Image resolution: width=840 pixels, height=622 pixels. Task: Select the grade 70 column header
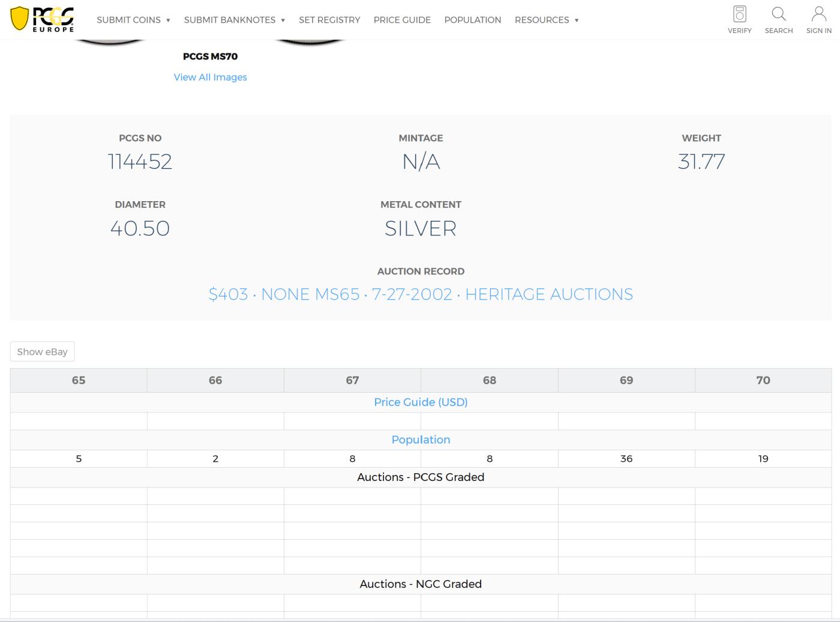pos(763,380)
